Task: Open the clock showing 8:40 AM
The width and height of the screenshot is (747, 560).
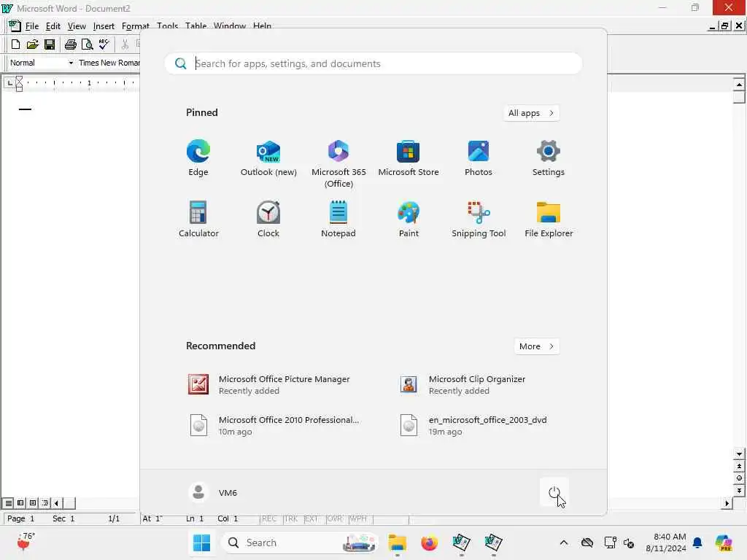Action: coord(665,542)
